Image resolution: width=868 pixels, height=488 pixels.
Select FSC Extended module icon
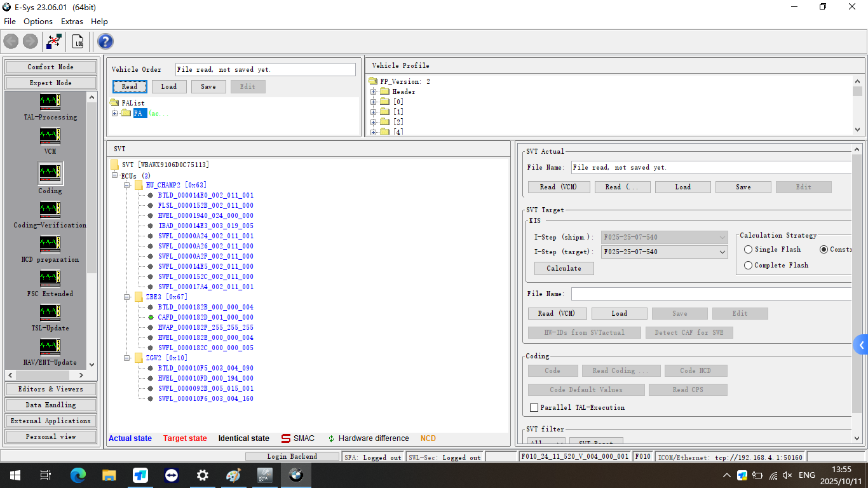pos(50,278)
